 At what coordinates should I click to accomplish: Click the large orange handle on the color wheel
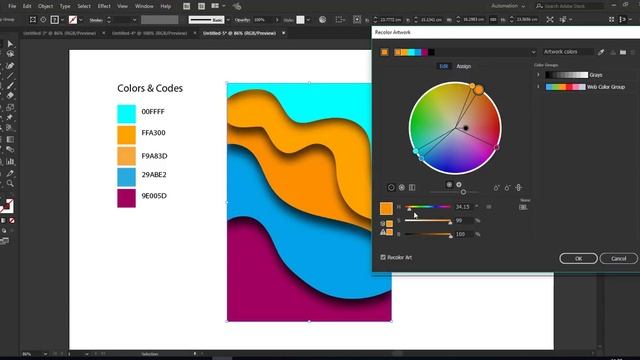point(479,90)
